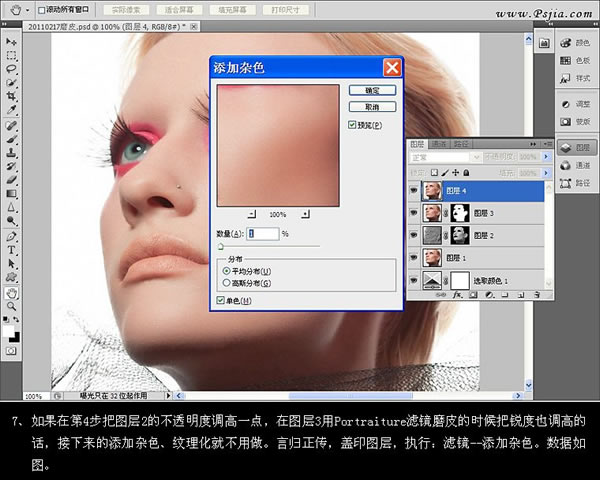The height and width of the screenshot is (480, 600).
Task: Click lock all padlock icon
Action: 466,173
